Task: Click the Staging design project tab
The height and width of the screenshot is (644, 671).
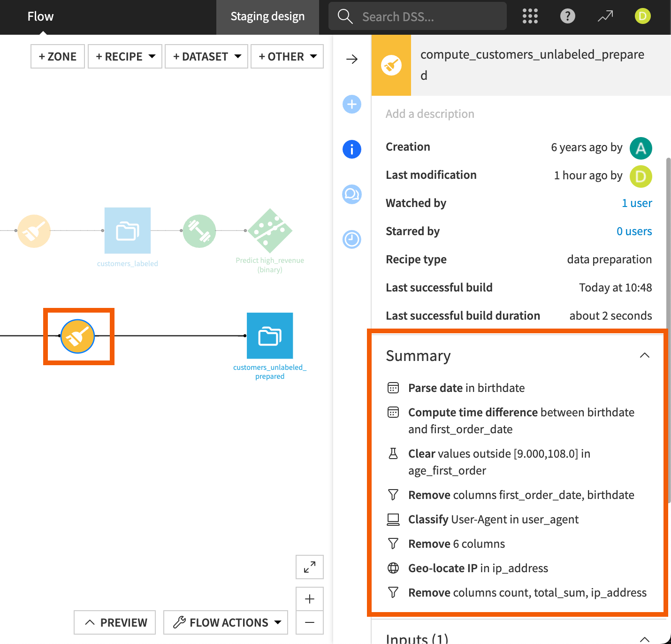Action: coord(267,17)
